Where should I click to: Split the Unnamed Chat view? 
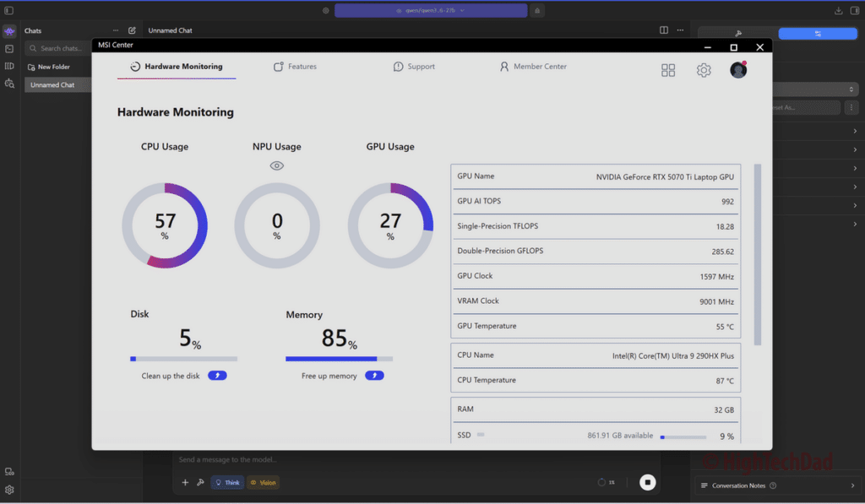[x=664, y=30]
